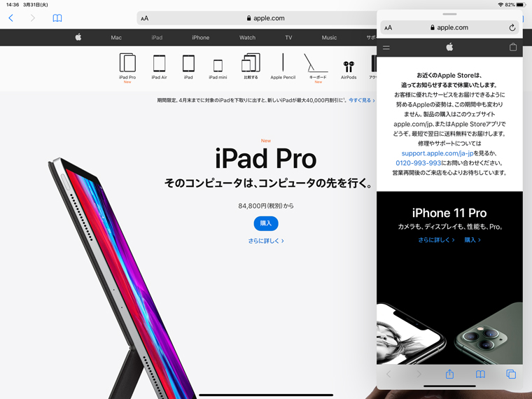532x399 pixels.
Task: Tap the back arrow in main Safari
Action: pos(11,18)
